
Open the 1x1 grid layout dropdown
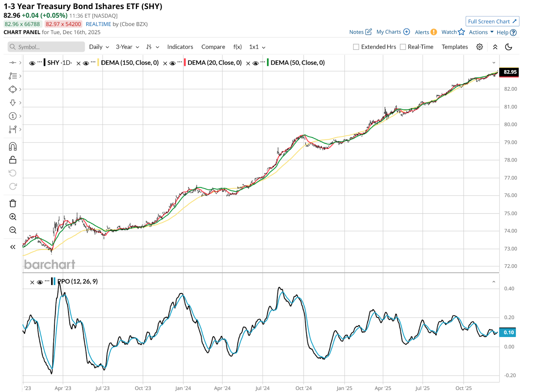click(x=257, y=47)
